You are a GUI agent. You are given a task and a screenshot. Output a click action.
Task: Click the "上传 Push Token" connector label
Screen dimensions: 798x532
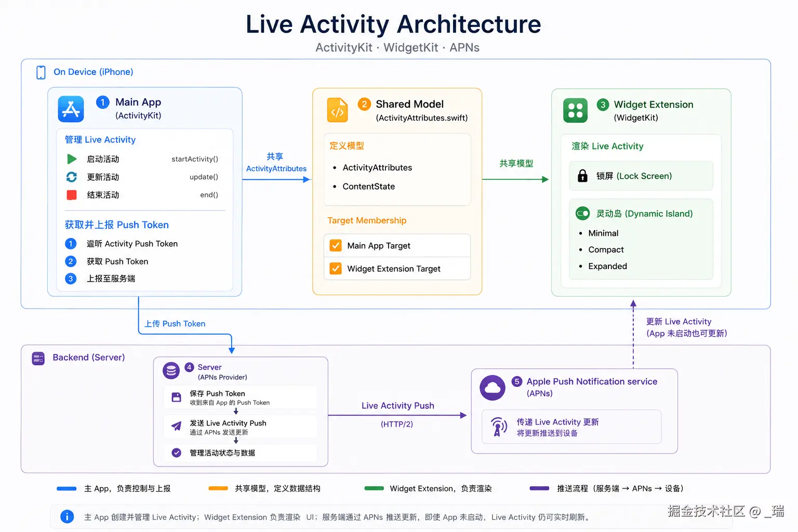(175, 324)
